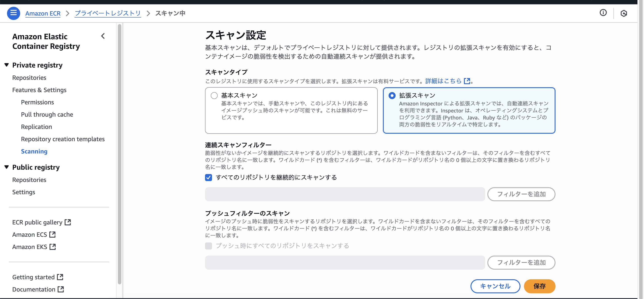The width and height of the screenshot is (644, 299).
Task: Click the スキャン中 breadcrumb text
Action: [170, 13]
